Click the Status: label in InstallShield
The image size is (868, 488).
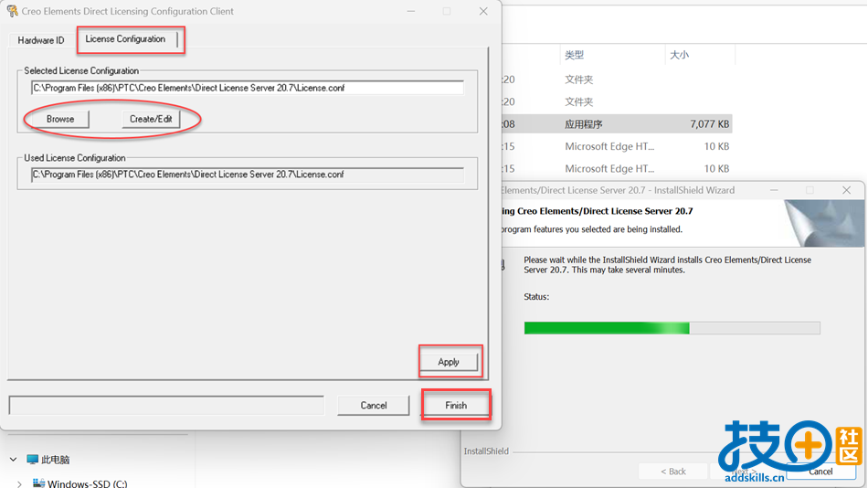[536, 297]
